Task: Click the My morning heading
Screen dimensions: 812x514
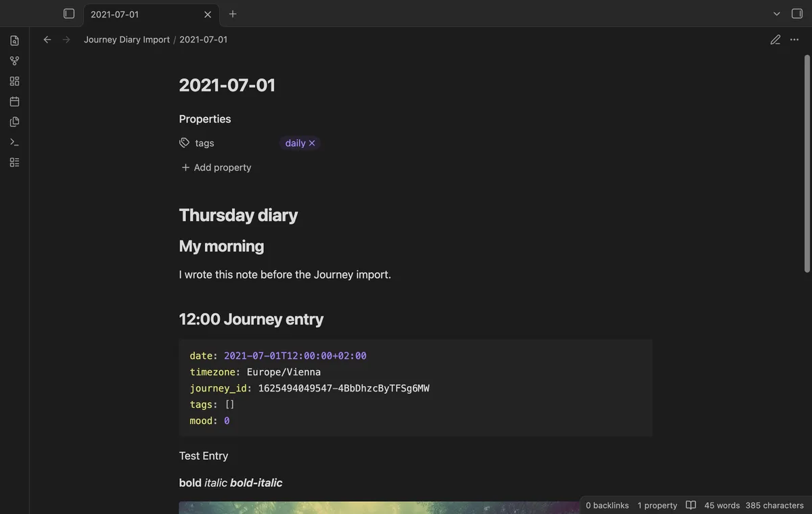Action: pos(221,246)
